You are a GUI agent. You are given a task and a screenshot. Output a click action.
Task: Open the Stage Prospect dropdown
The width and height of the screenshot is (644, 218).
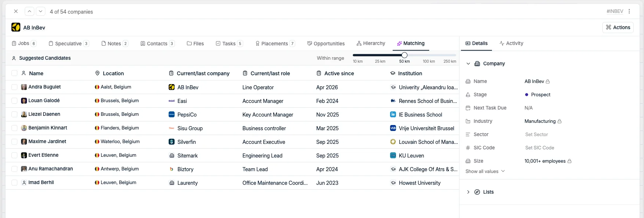(x=538, y=95)
